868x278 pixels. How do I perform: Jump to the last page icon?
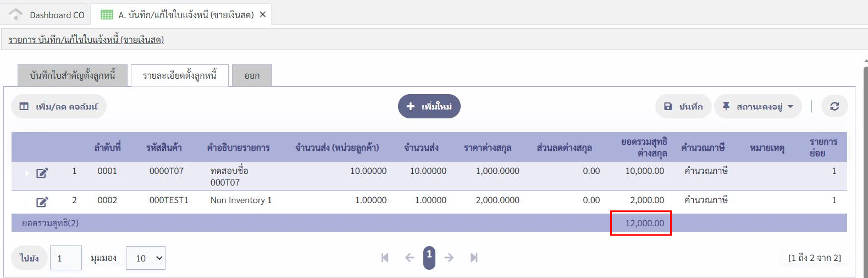click(x=474, y=258)
